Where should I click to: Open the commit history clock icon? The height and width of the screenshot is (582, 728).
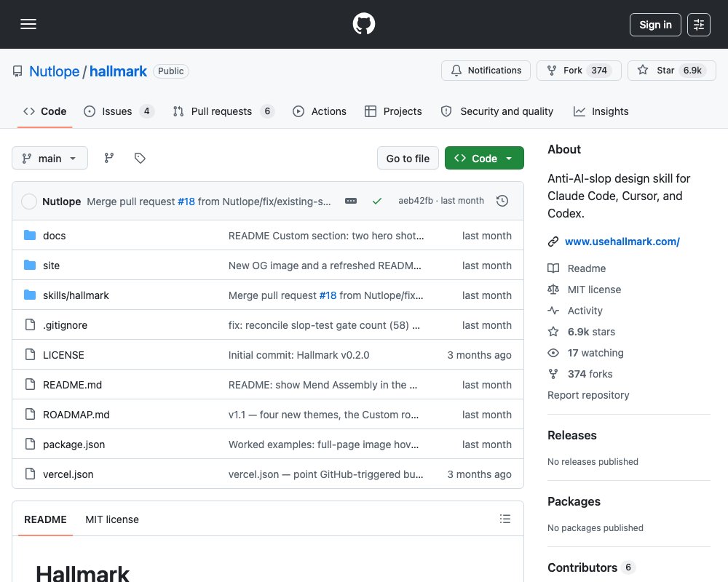click(x=502, y=201)
